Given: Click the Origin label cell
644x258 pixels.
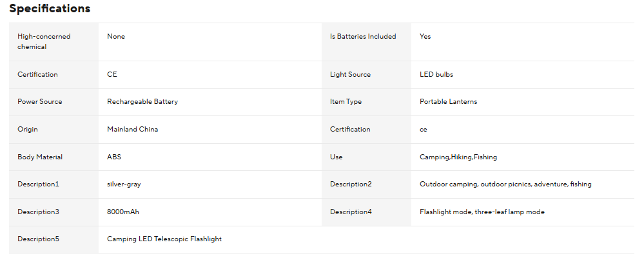Looking at the screenshot, I should coord(28,130).
